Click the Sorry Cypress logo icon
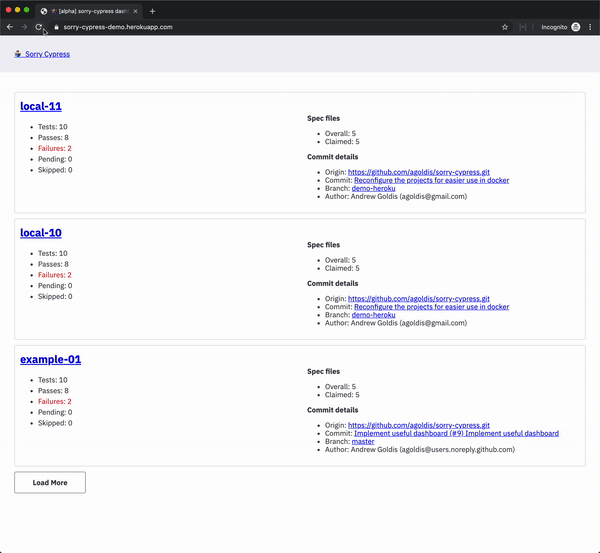Viewport: 600px width, 553px height. tap(18, 54)
